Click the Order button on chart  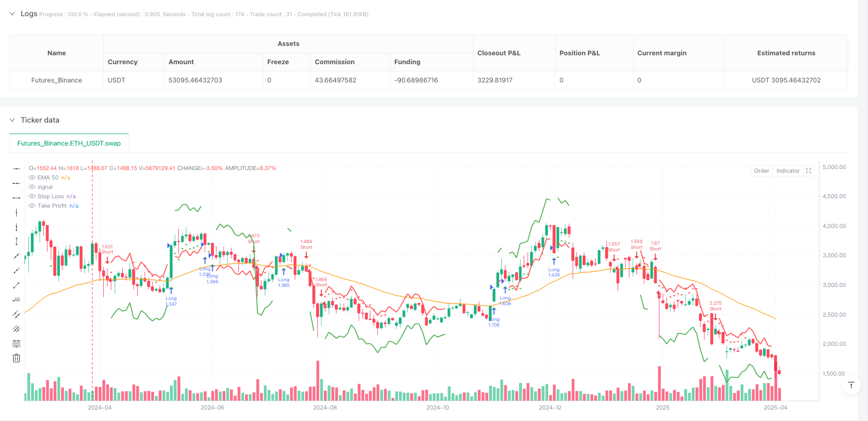761,171
